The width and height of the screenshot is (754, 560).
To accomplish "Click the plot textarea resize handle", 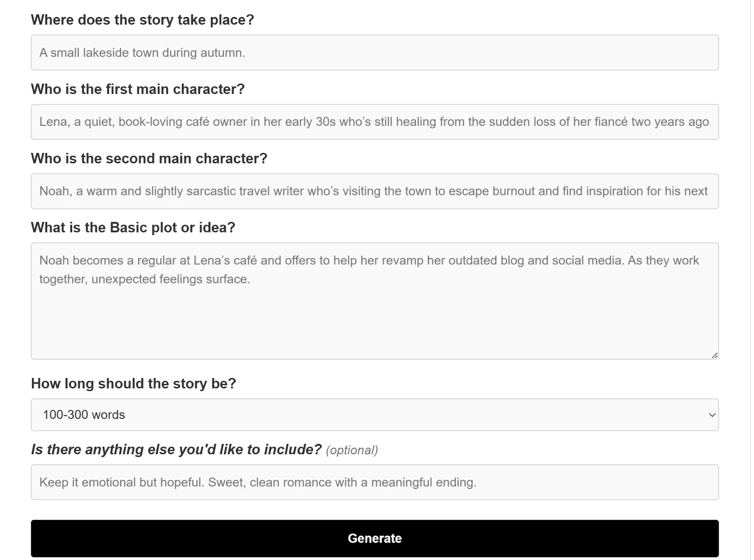I will click(714, 356).
